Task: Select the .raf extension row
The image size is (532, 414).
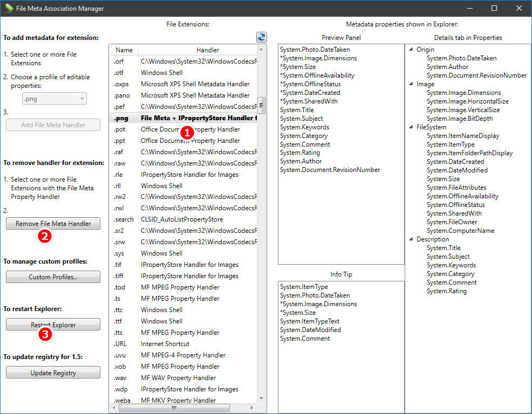Action: coord(183,152)
